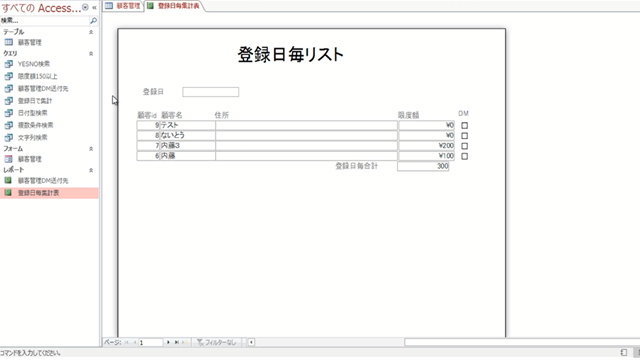
Task: Open the 登録日で集計 query icon
Action: point(9,100)
